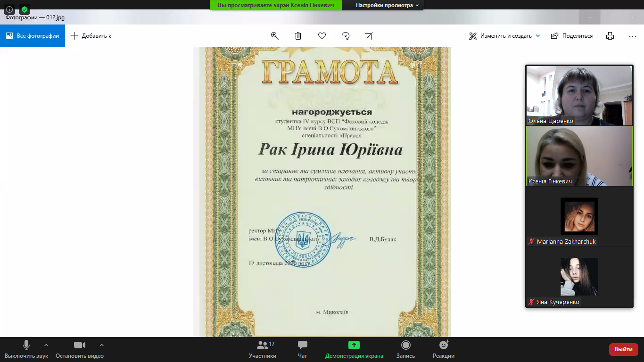This screenshot has height=362, width=644.
Task: Select the crop tool icon
Action: point(369,36)
